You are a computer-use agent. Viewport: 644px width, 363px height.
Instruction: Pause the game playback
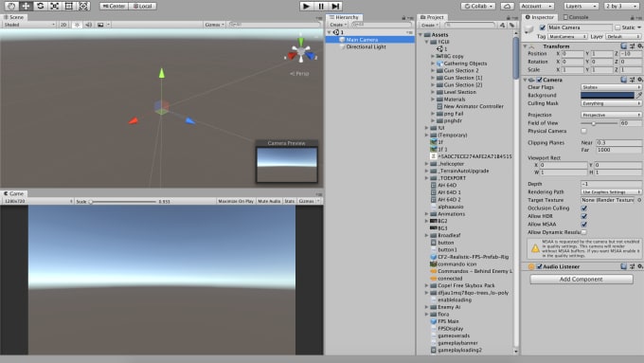pyautogui.click(x=321, y=7)
